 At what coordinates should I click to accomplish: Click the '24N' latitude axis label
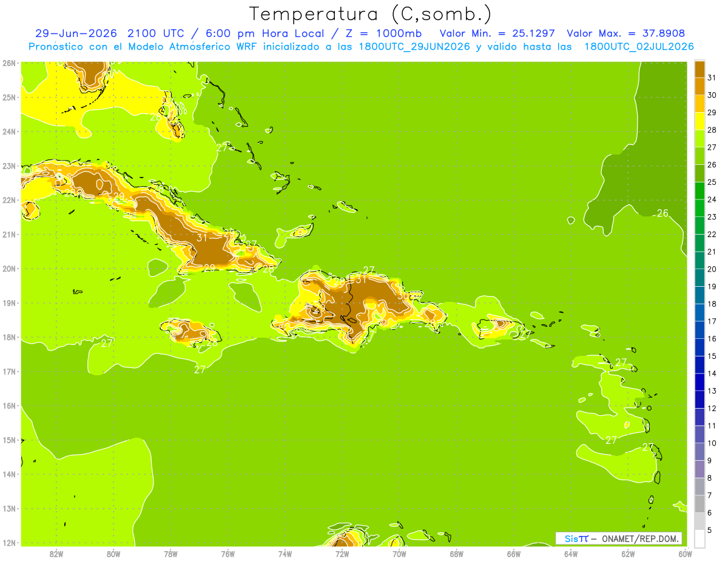point(9,132)
